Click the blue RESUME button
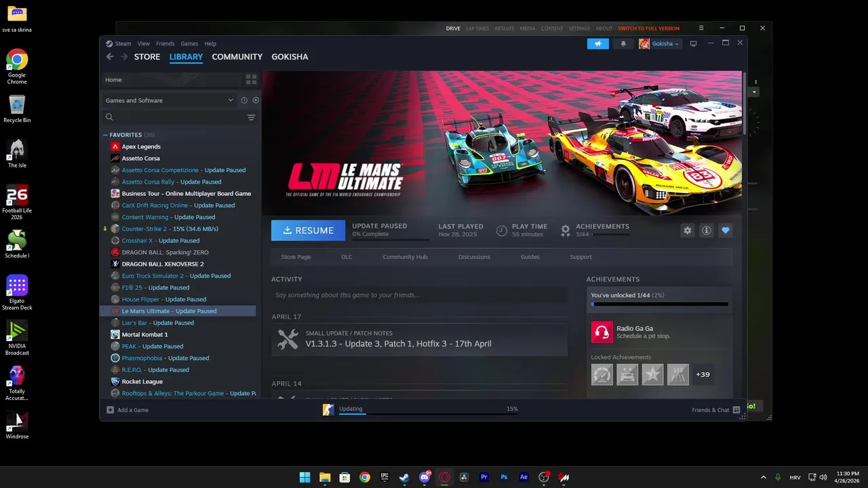This screenshot has width=868, height=488. coord(308,230)
